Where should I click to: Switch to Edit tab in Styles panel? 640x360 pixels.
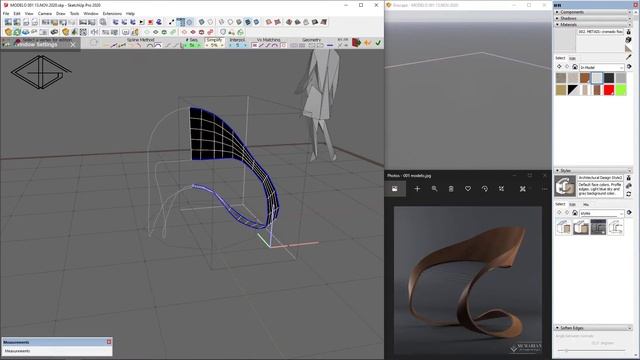(x=572, y=204)
